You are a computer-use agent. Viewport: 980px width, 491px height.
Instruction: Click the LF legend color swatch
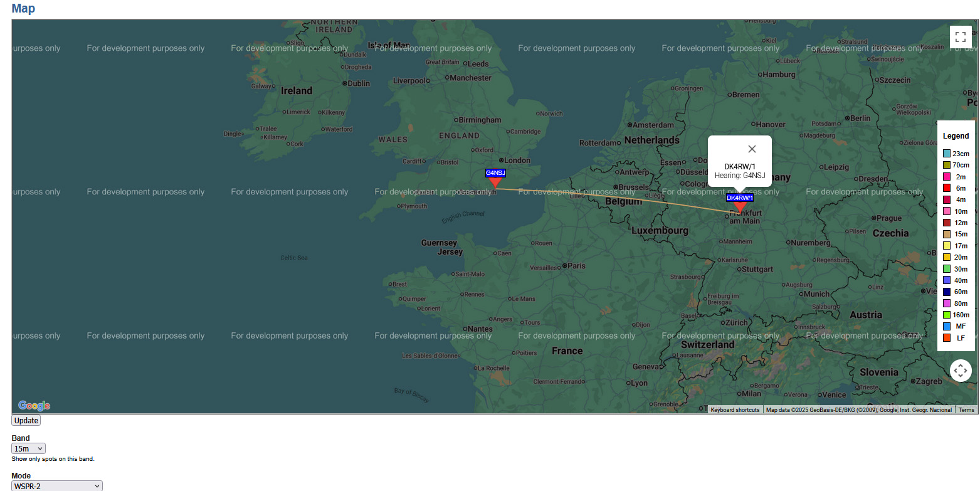click(947, 338)
